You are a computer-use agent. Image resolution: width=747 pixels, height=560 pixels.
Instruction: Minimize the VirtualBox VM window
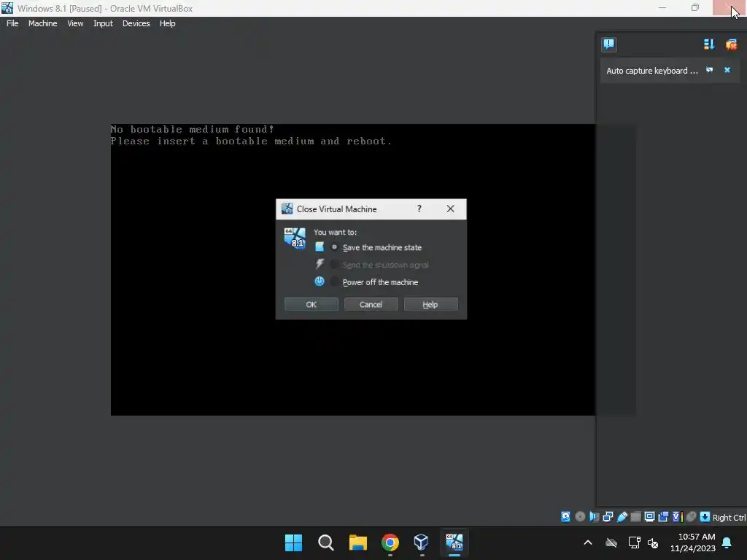pyautogui.click(x=662, y=7)
